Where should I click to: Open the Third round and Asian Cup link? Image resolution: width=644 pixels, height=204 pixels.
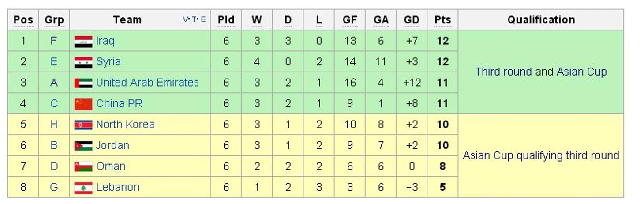coord(541,72)
